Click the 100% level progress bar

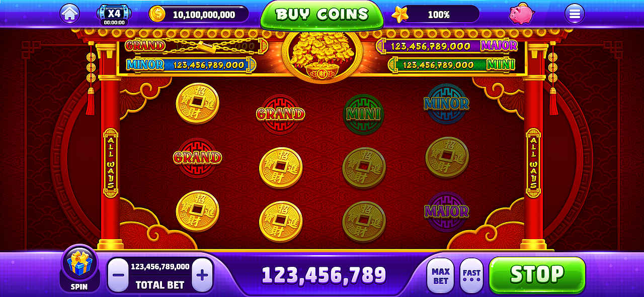coord(439,15)
